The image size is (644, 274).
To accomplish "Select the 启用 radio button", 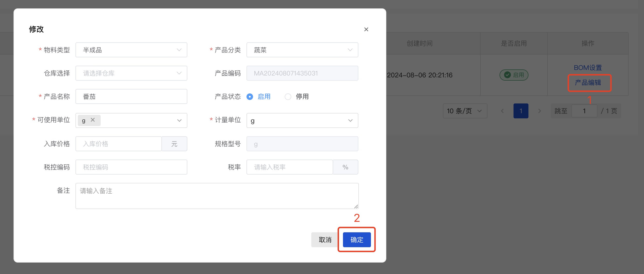I will click(250, 96).
